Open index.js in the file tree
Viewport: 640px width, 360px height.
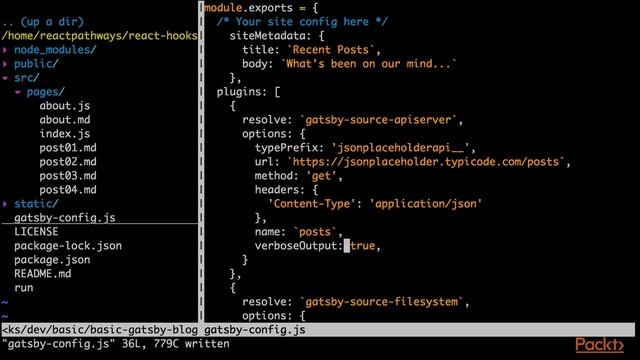tap(64, 133)
